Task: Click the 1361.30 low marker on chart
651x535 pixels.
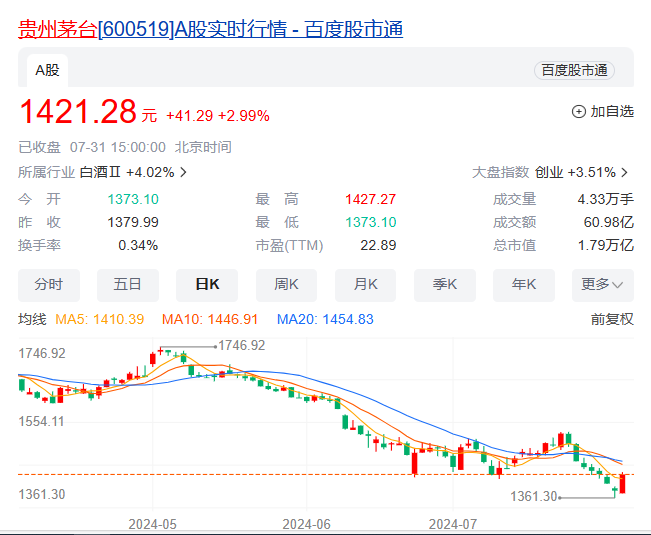Action: point(534,496)
